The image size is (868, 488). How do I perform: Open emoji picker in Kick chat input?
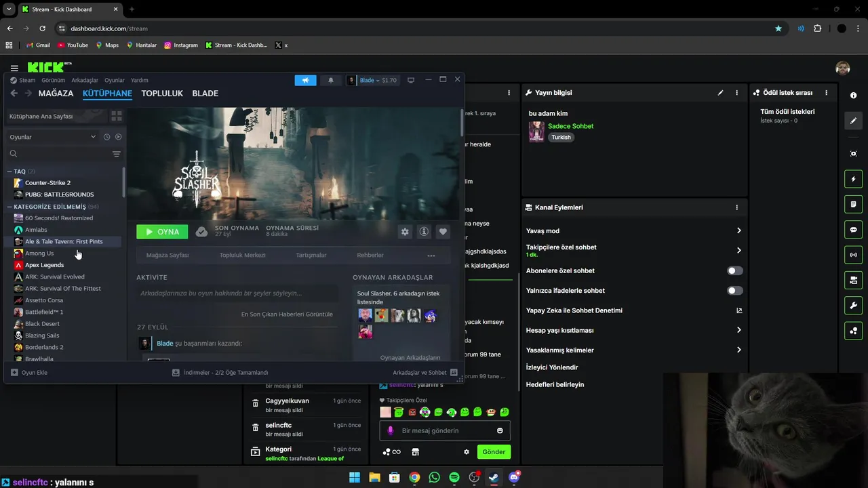click(500, 431)
